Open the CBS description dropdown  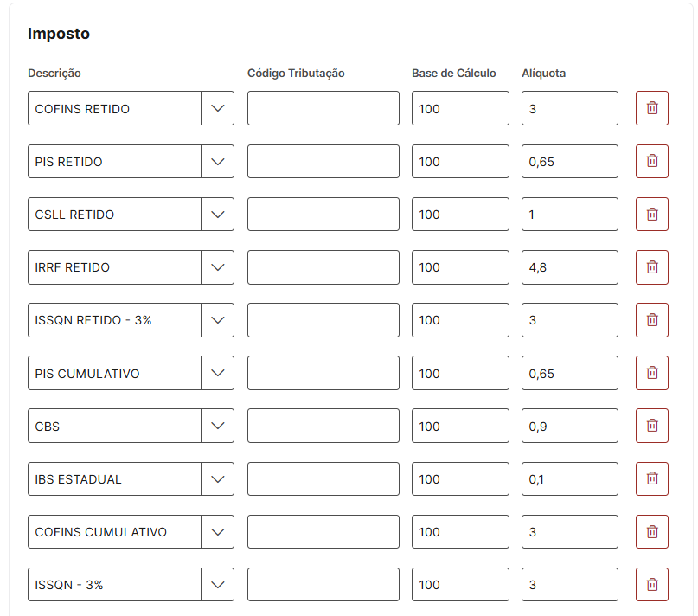(217, 426)
